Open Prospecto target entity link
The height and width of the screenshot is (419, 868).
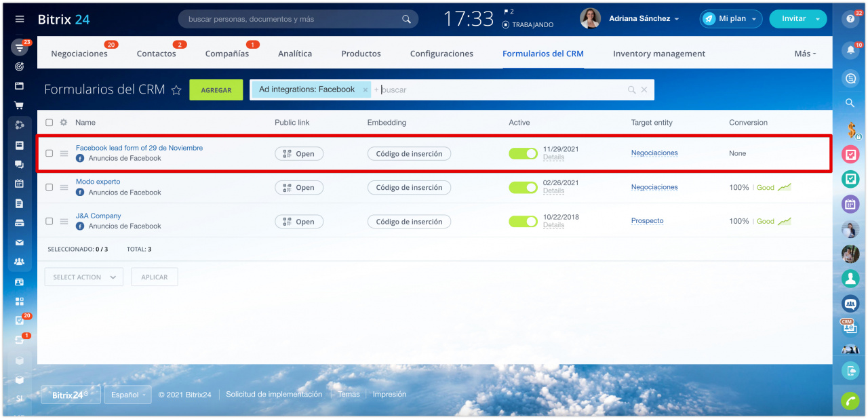648,221
